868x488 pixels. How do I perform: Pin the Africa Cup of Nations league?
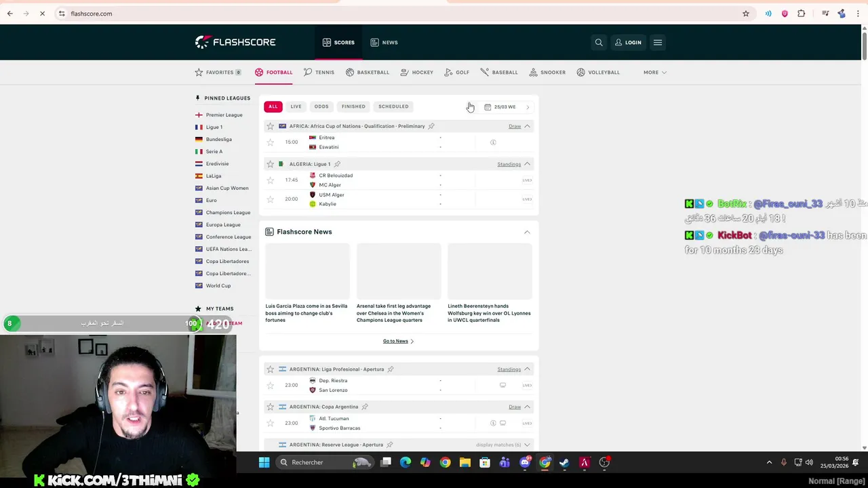(x=431, y=126)
